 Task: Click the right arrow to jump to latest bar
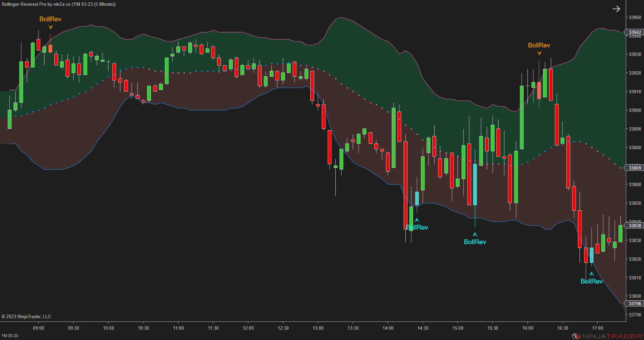point(616,8)
